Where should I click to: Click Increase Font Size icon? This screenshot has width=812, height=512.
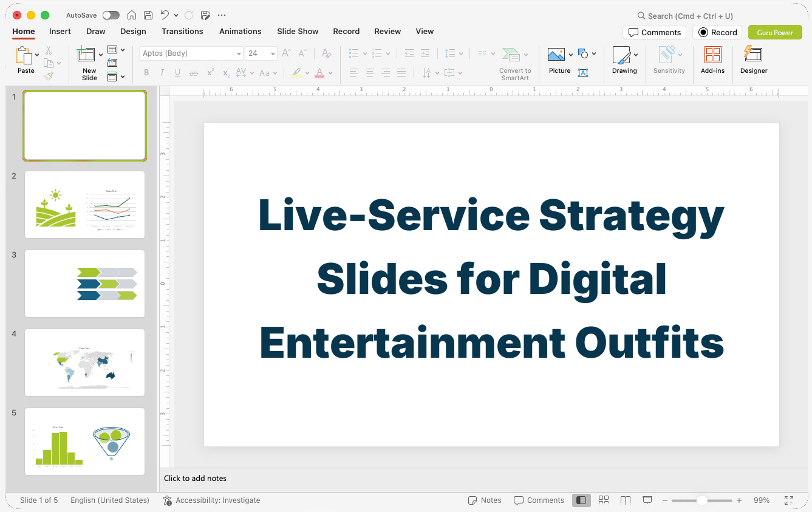[287, 53]
